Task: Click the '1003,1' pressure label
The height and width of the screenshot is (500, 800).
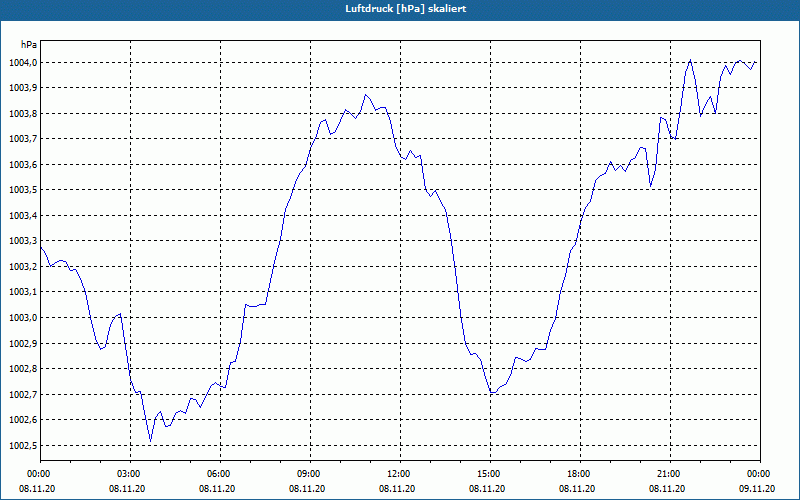Action: click(22, 292)
